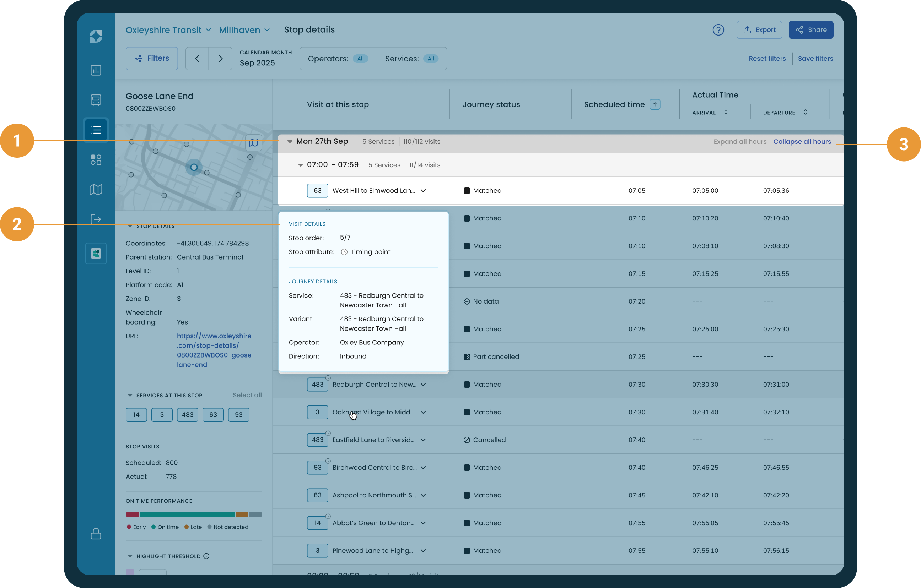The width and height of the screenshot is (921, 588).
Task: Sort by the Arrival column
Action: pos(726,113)
